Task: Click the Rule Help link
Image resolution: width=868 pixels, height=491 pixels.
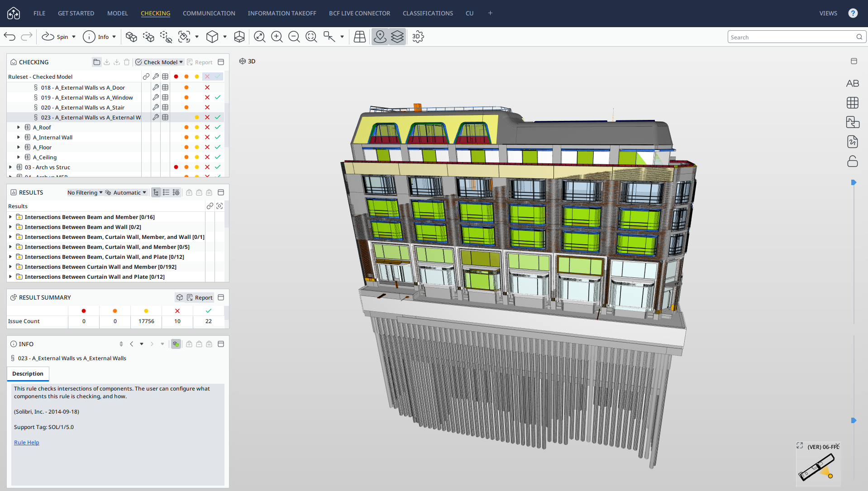Action: point(26,443)
